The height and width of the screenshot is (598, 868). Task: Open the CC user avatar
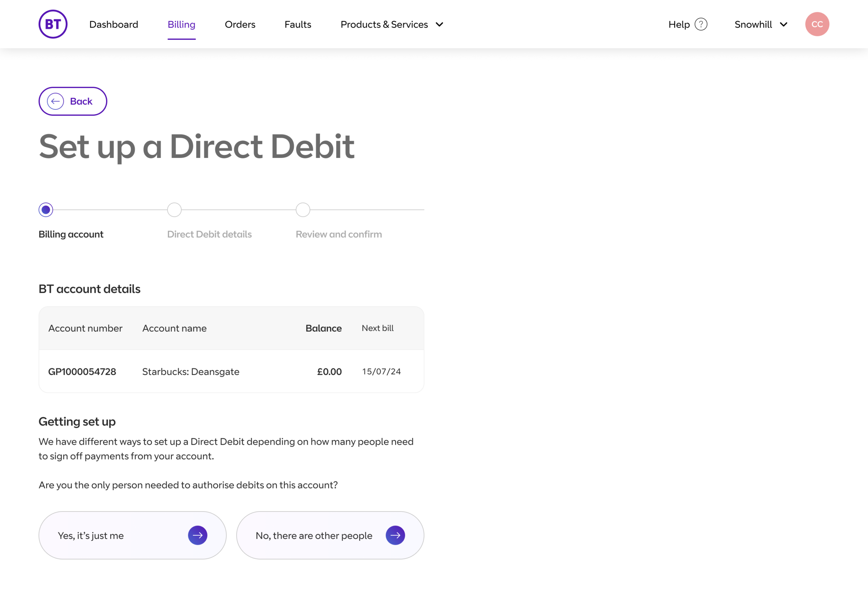point(817,24)
